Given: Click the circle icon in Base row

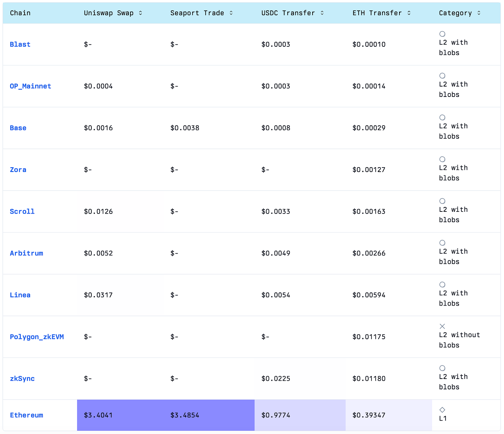Looking at the screenshot, I should point(442,118).
